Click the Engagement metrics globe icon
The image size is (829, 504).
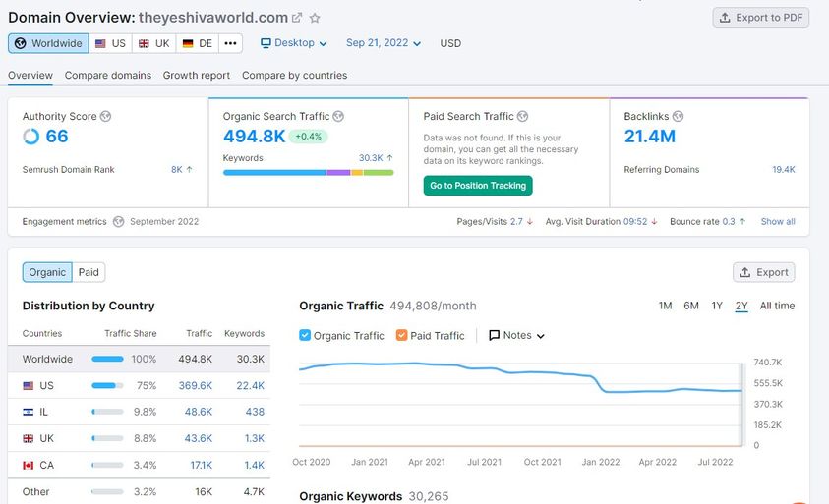[118, 222]
